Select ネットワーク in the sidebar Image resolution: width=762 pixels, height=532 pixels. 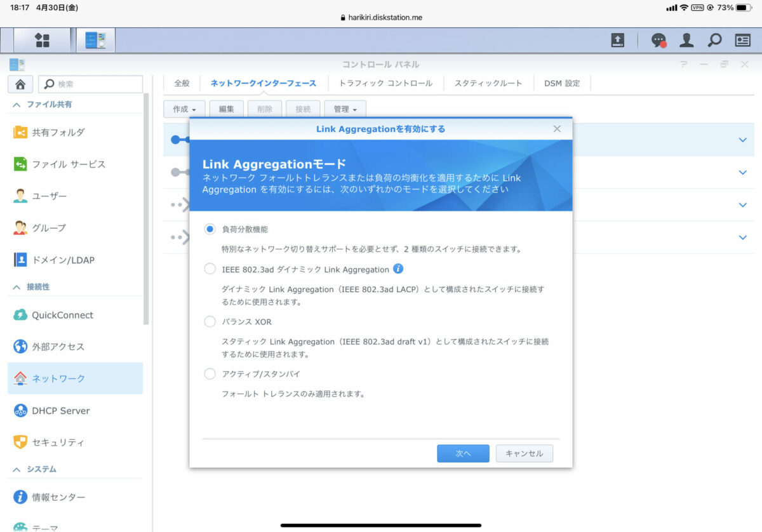(75, 378)
